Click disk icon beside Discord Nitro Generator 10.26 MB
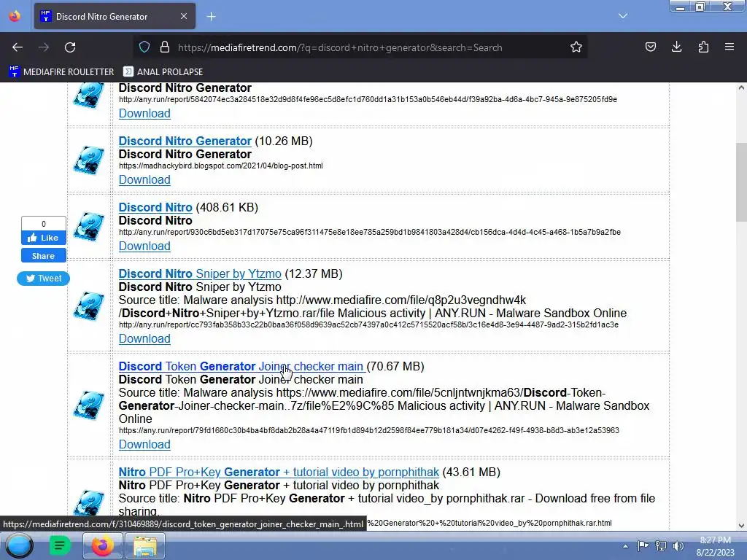747x560 pixels. click(89, 160)
